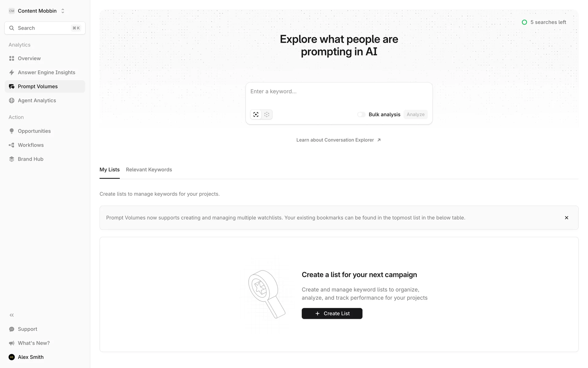Click the Answer Engine Insights lightning icon
The height and width of the screenshot is (368, 588).
coord(12,72)
